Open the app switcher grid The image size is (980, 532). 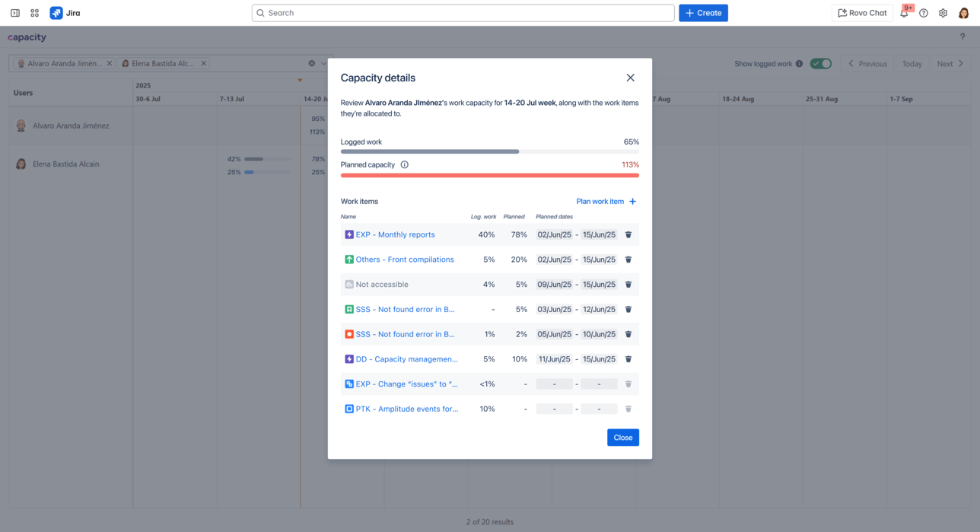35,13
